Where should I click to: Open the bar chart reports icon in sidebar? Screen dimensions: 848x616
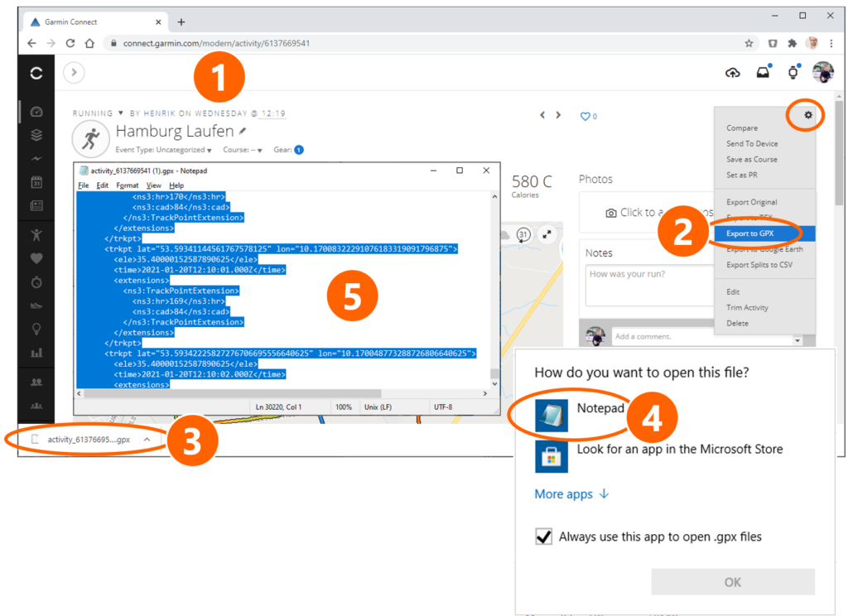36,353
